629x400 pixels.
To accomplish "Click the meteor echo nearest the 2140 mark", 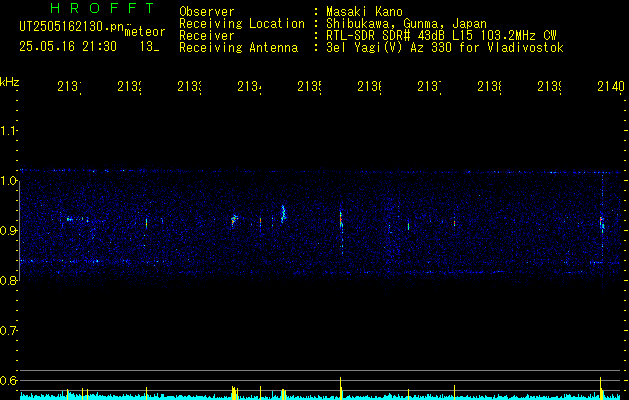I will pos(602,225).
